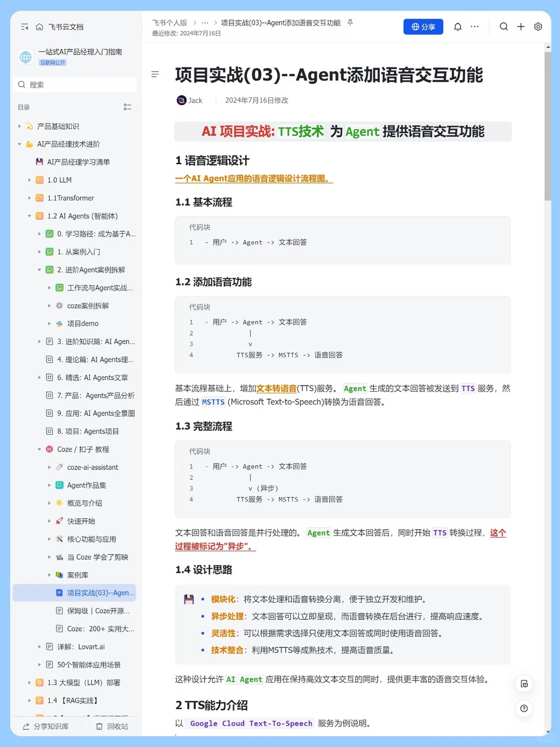Focus the sidebar 搜索 field

(75, 85)
